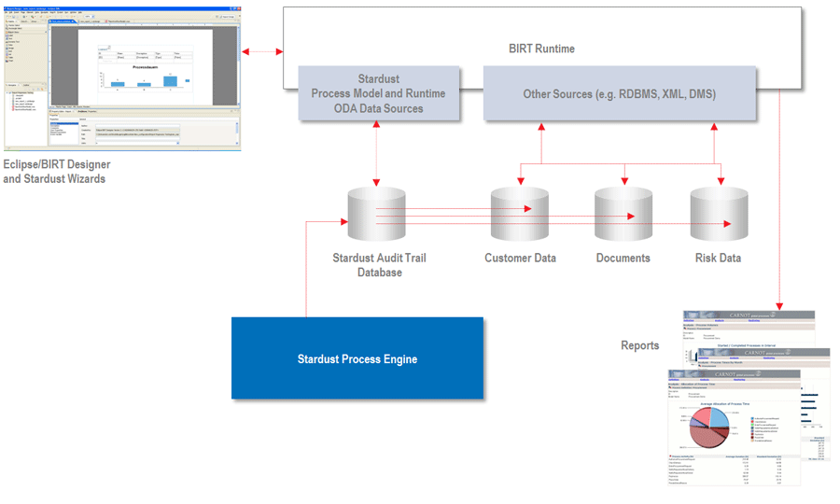The image size is (840, 504).
Task: Open the front report thumbnail with the pie chart
Action: click(x=734, y=427)
